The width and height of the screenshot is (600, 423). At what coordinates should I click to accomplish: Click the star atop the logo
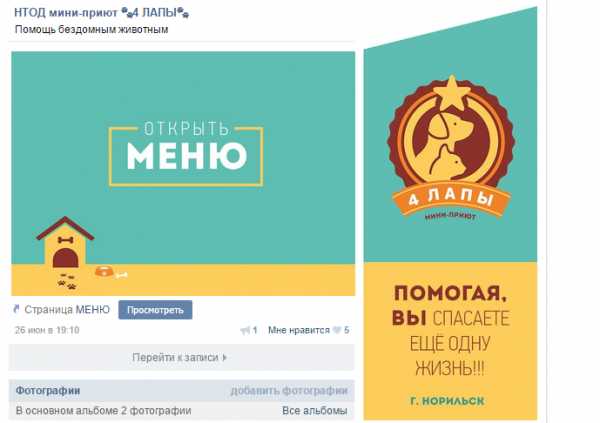coord(452,91)
